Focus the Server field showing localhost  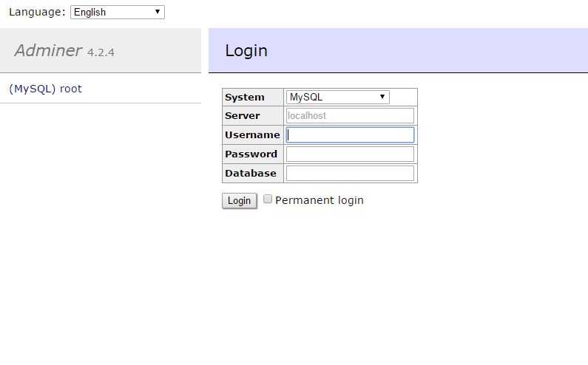coord(350,116)
